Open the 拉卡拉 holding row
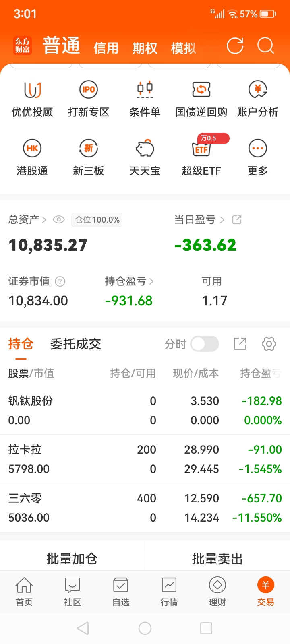The image size is (290, 644). point(145,459)
